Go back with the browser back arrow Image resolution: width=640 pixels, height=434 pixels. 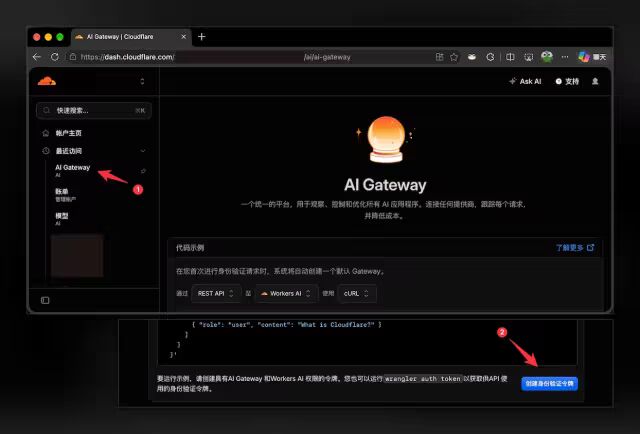click(x=37, y=57)
